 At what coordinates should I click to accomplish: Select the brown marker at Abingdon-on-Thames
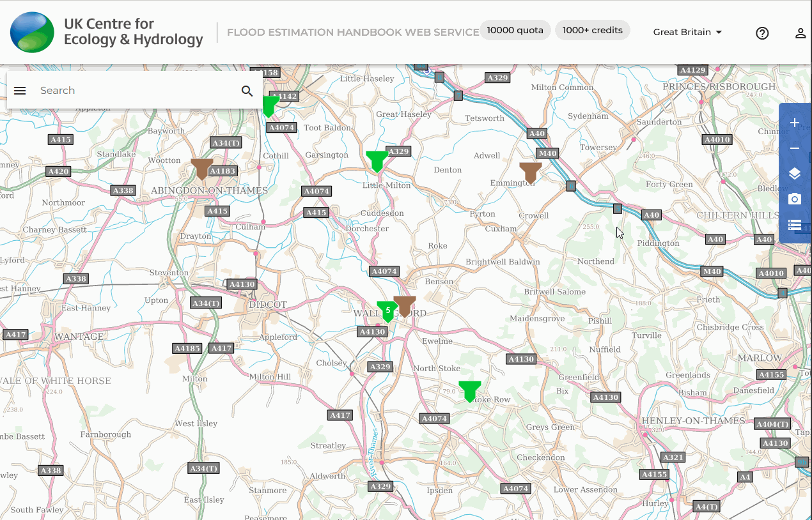pyautogui.click(x=202, y=169)
